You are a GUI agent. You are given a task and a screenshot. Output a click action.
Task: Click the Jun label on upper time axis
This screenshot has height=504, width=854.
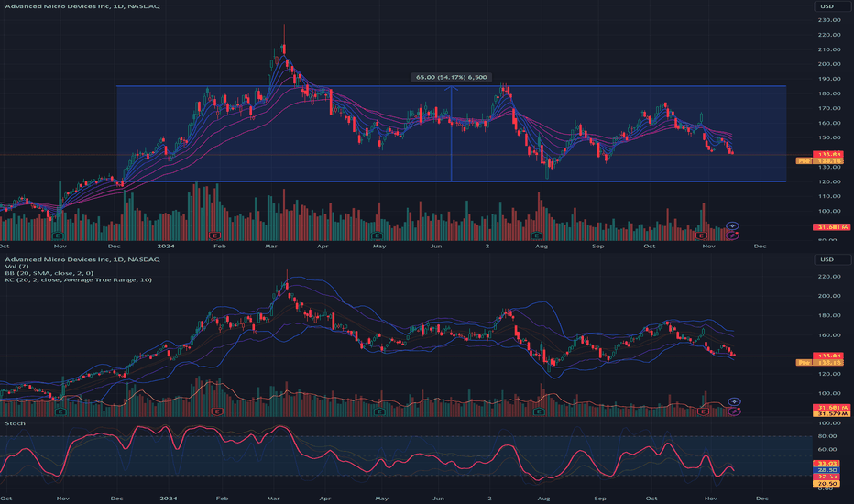pos(436,247)
